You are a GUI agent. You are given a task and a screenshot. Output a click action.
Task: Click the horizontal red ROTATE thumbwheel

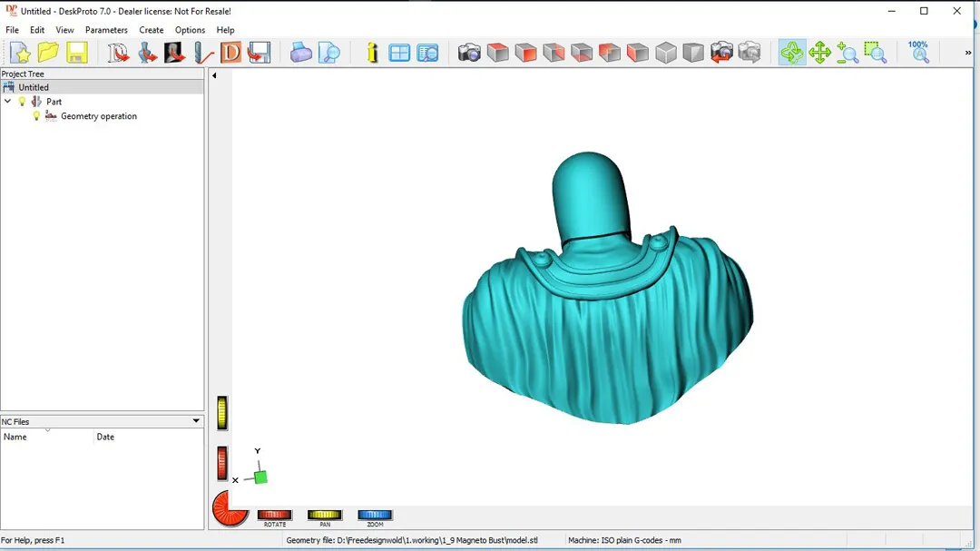pyautogui.click(x=274, y=515)
